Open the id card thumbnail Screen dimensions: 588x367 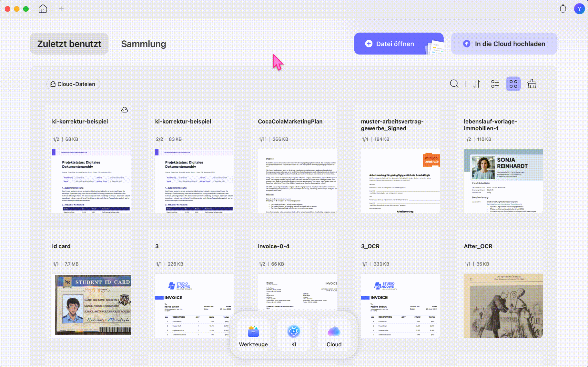pyautogui.click(x=92, y=306)
